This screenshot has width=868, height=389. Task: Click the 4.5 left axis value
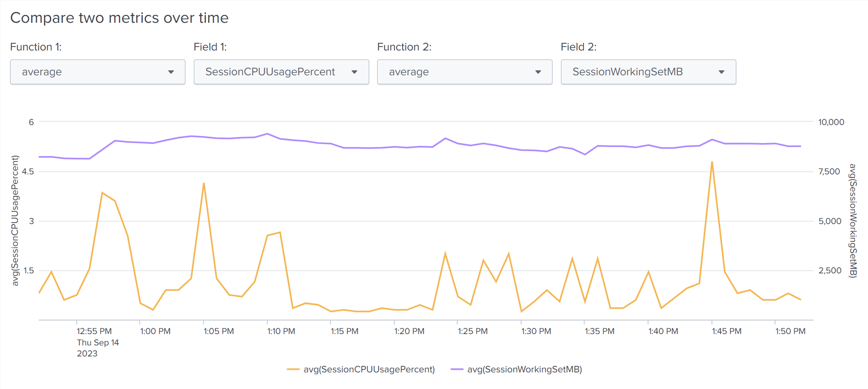pos(28,171)
